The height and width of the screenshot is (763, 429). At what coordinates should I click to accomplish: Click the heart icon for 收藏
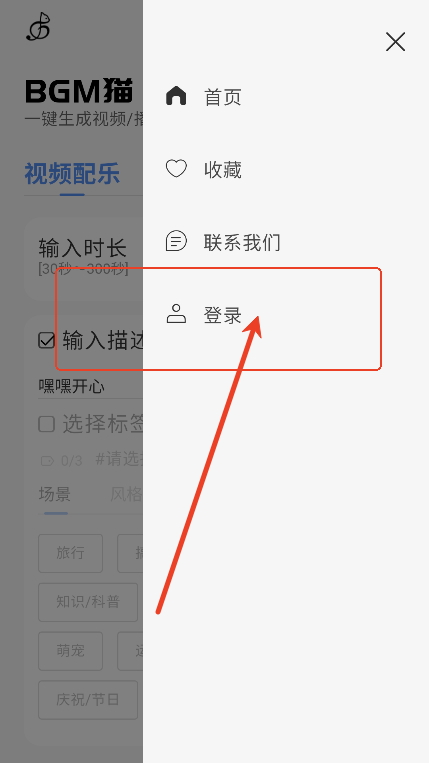coord(176,169)
